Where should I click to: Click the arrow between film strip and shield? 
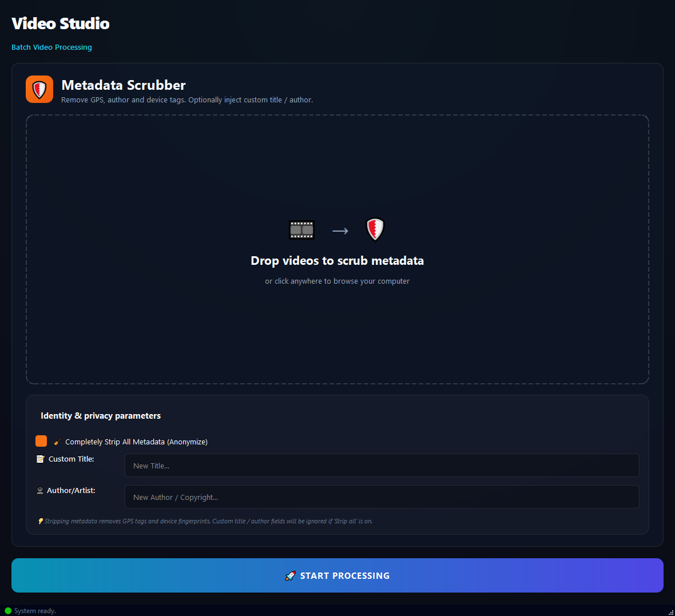(340, 231)
